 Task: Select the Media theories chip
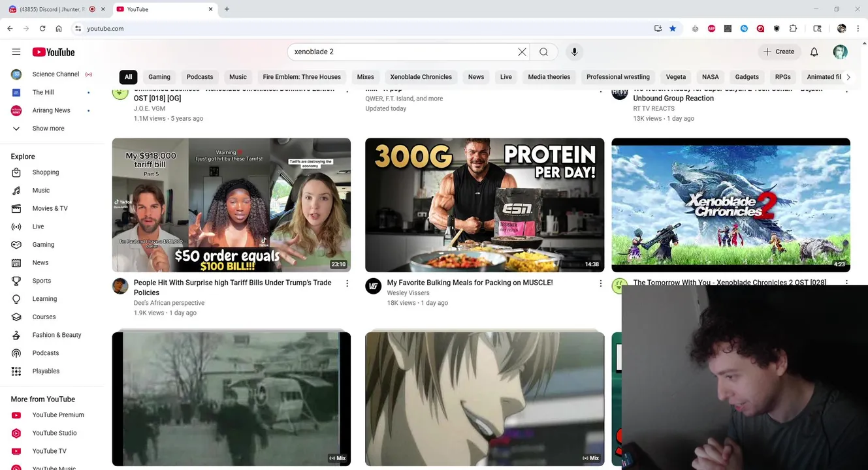(549, 77)
